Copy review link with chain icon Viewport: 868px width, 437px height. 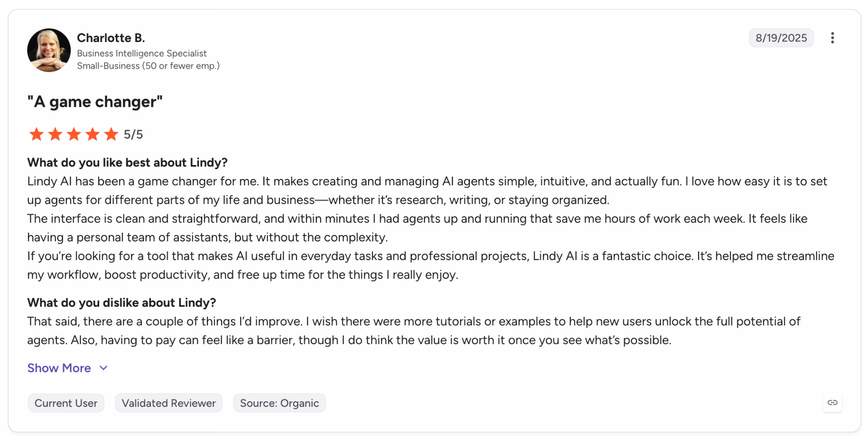(832, 403)
